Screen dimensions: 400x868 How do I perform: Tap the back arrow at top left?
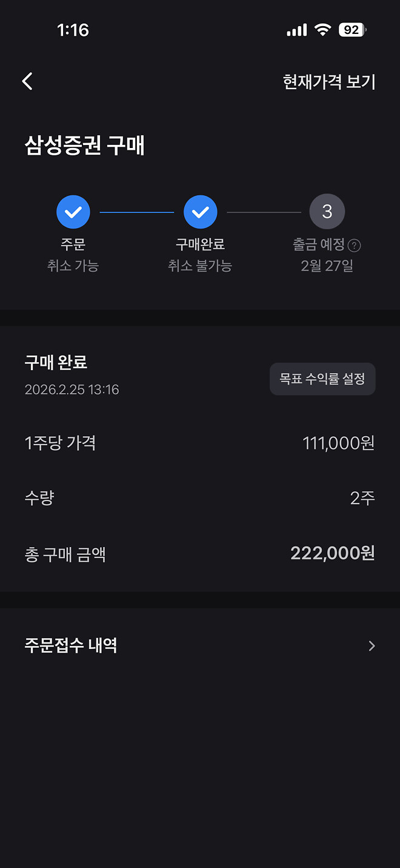pyautogui.click(x=27, y=81)
